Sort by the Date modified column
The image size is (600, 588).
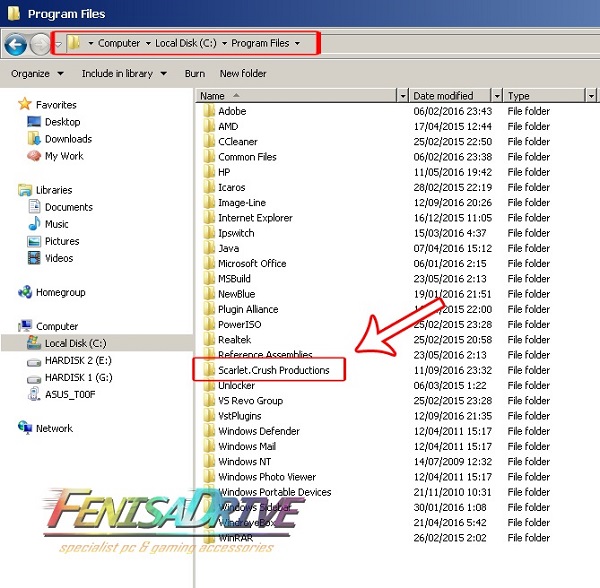click(x=450, y=96)
